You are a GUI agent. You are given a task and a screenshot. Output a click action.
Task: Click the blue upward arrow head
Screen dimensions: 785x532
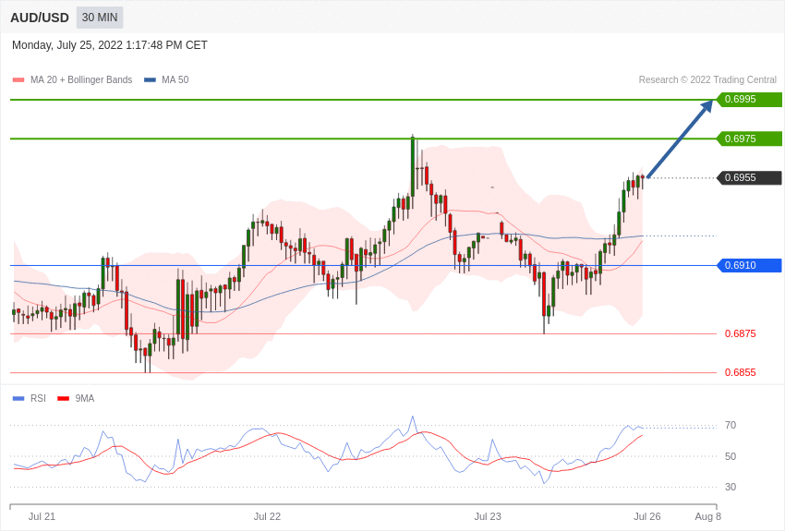click(706, 106)
